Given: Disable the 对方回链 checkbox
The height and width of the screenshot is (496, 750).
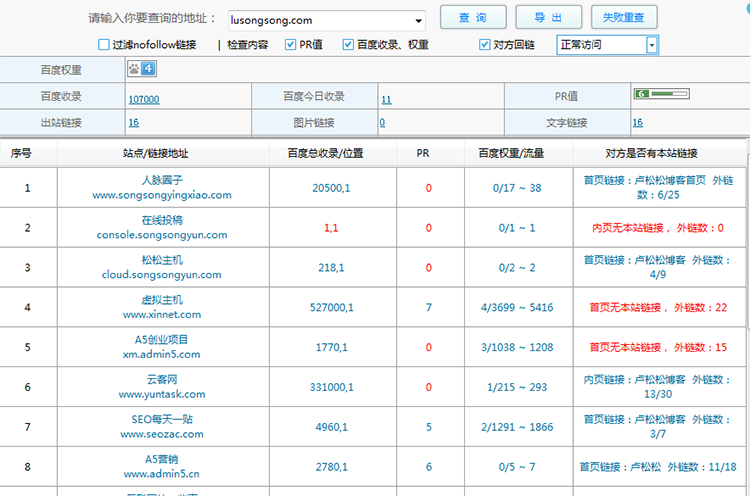Looking at the screenshot, I should (485, 45).
